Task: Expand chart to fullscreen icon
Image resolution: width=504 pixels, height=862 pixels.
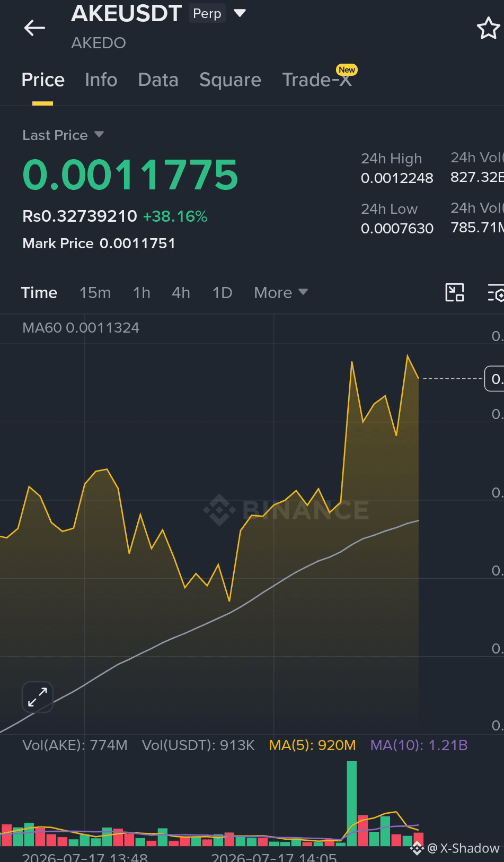Action: 37,696
